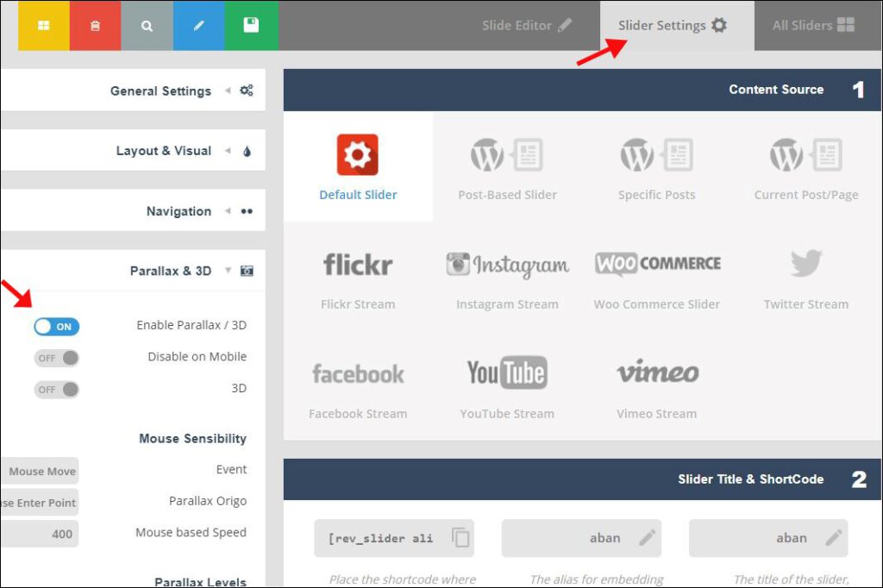The width and height of the screenshot is (883, 588).
Task: Collapse the Parallax & 3D panel
Action: (x=133, y=271)
